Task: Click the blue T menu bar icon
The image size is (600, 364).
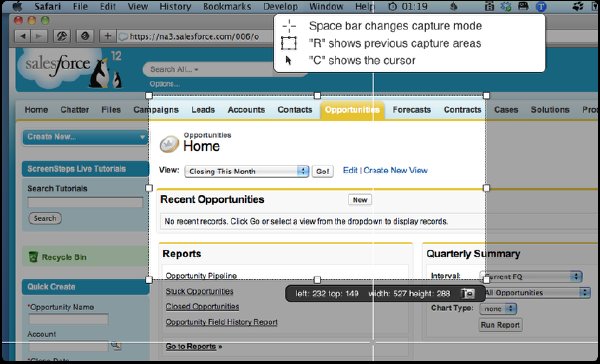Action: tap(541, 7)
